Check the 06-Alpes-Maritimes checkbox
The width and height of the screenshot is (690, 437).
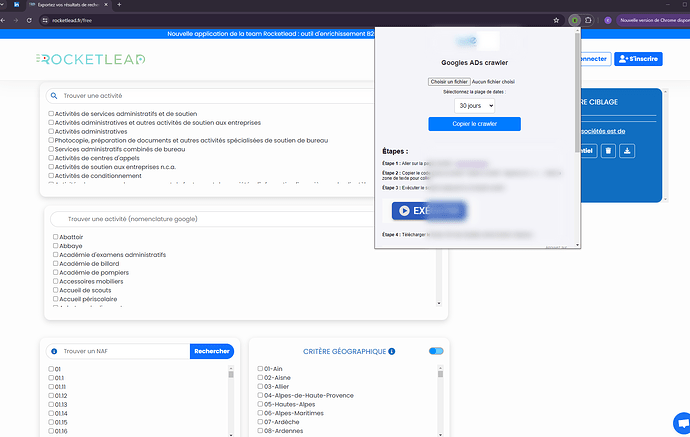tap(260, 413)
